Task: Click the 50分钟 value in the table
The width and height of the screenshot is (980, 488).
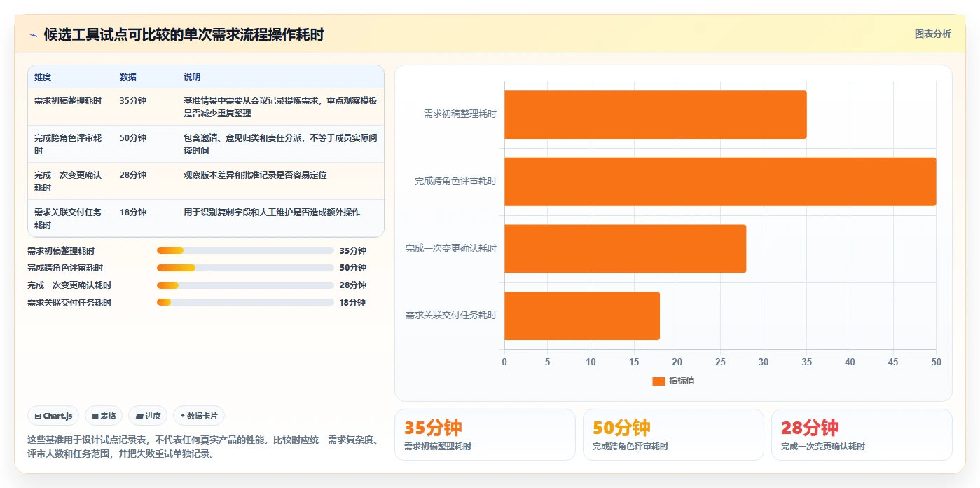Action: click(133, 138)
